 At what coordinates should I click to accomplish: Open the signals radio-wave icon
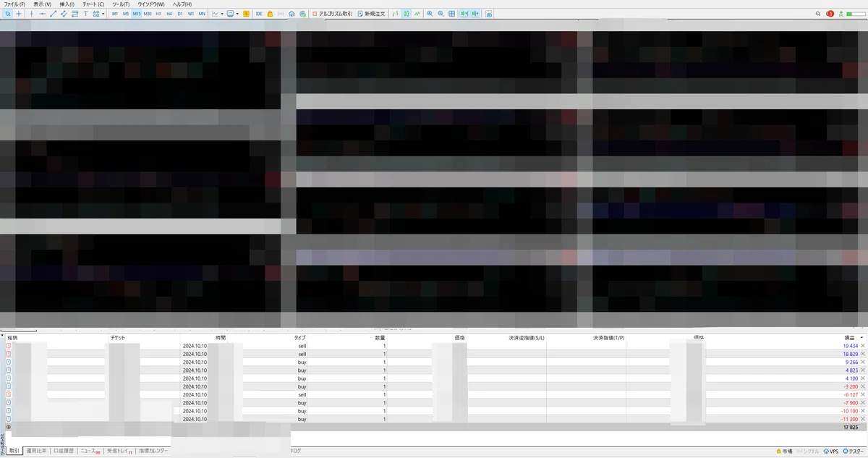(x=281, y=14)
